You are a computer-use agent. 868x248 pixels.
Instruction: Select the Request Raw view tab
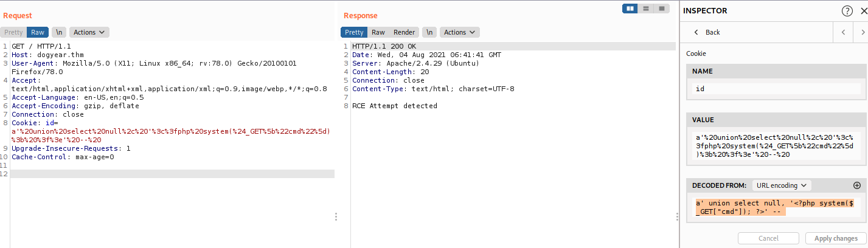(38, 32)
